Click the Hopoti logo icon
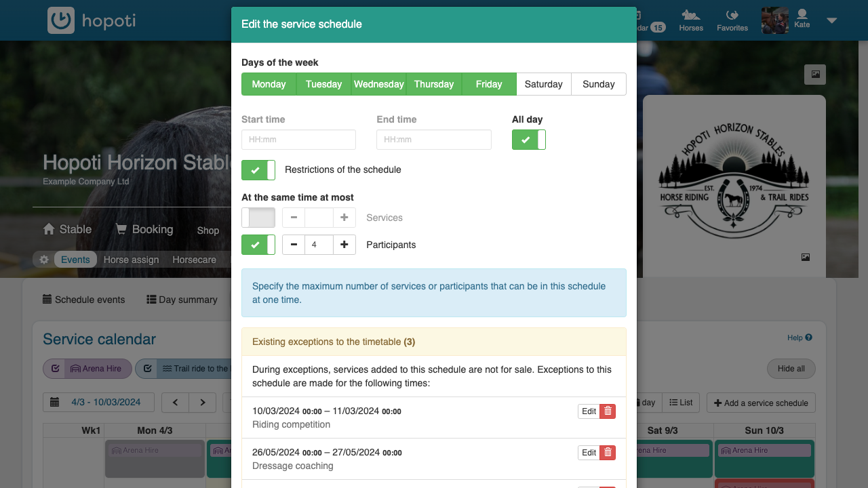This screenshot has height=488, width=868. pyautogui.click(x=61, y=20)
